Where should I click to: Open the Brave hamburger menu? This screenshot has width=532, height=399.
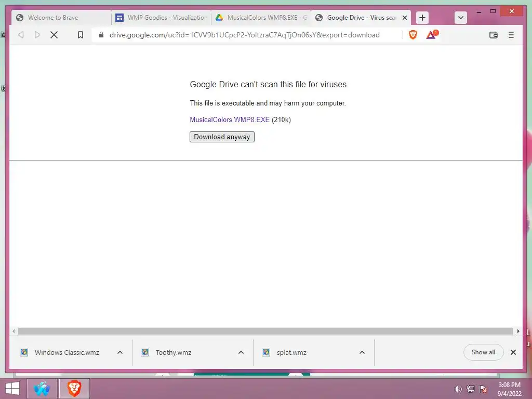pyautogui.click(x=511, y=35)
